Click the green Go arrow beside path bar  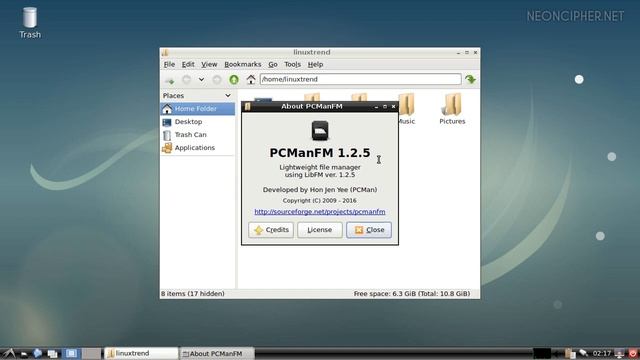(x=471, y=79)
